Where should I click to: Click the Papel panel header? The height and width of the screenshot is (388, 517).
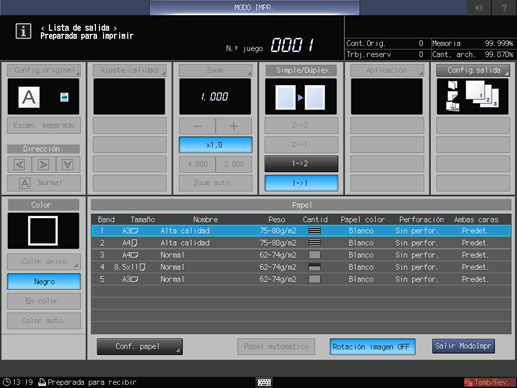301,205
